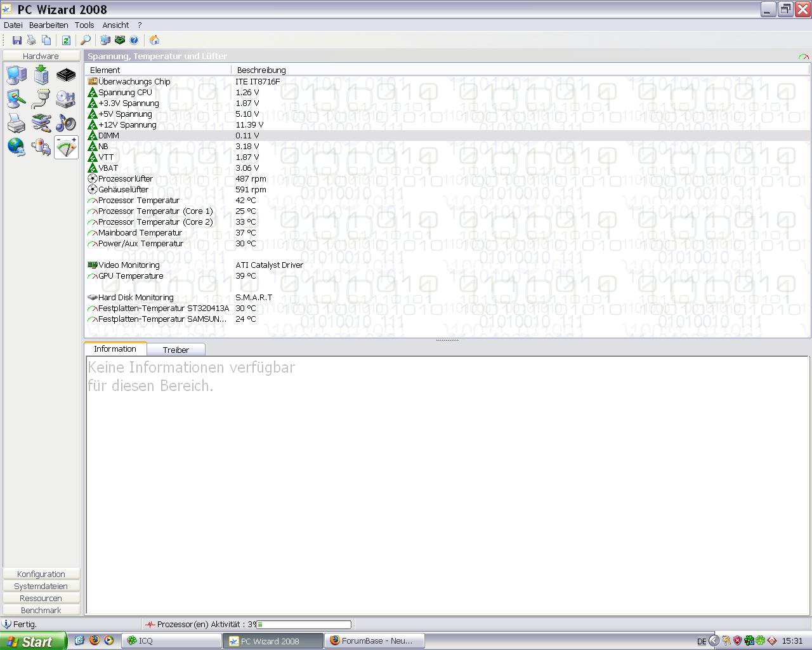
Task: Open the Drives CD and floppy icon
Action: pos(66,98)
